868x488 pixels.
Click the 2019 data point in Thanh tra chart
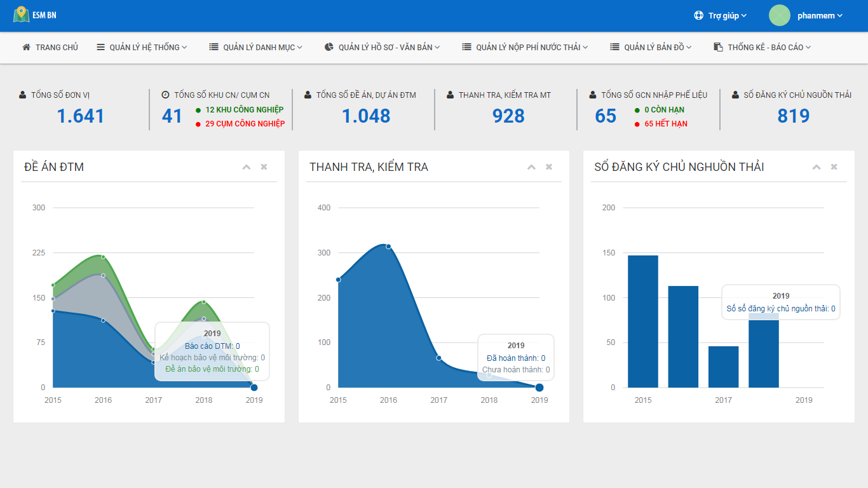click(x=539, y=388)
